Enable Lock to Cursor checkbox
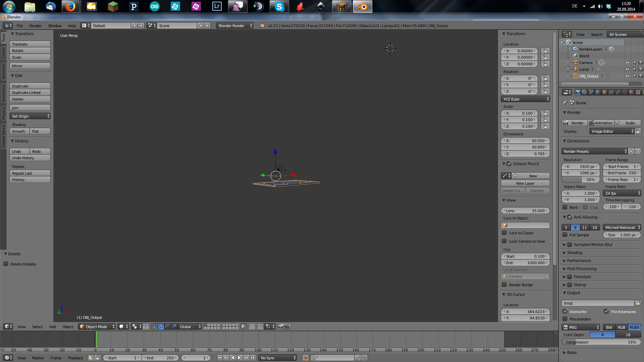644x362 pixels. coord(504,233)
